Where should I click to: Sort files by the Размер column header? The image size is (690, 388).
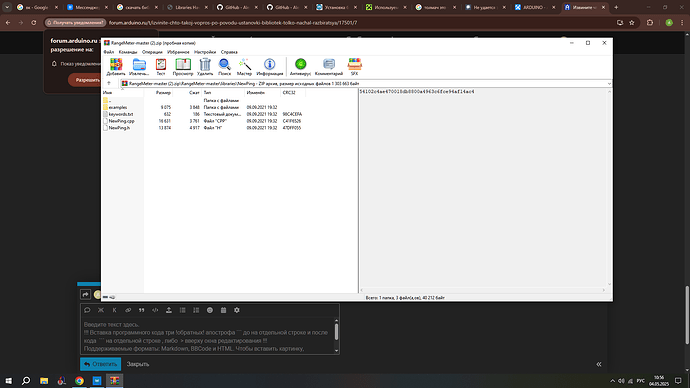(x=163, y=93)
